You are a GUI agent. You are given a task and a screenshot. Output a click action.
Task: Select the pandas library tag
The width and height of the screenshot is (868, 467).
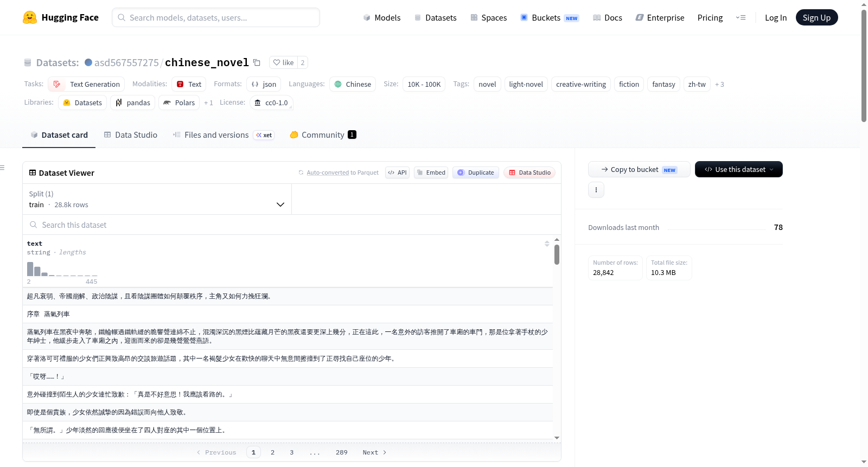tap(132, 103)
